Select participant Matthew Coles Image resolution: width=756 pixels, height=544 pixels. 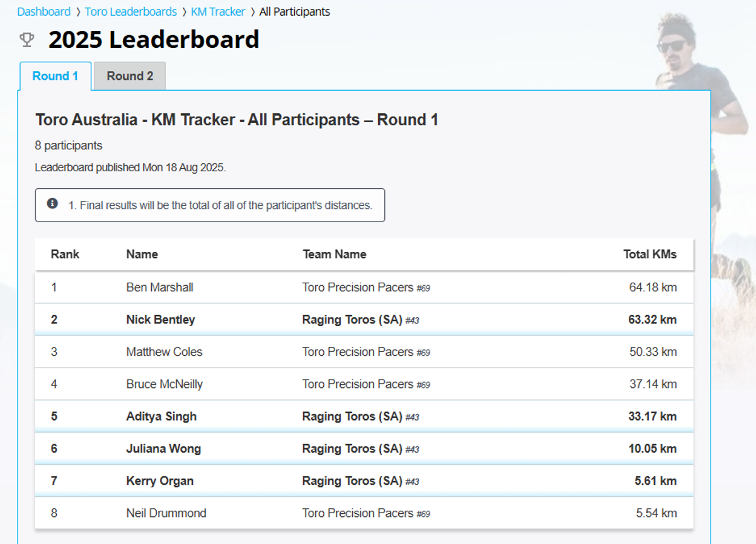coord(164,351)
